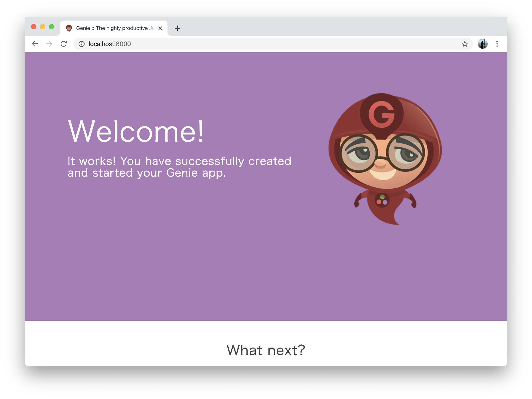
Task: Click the Genie favicon on the tab
Action: point(69,28)
